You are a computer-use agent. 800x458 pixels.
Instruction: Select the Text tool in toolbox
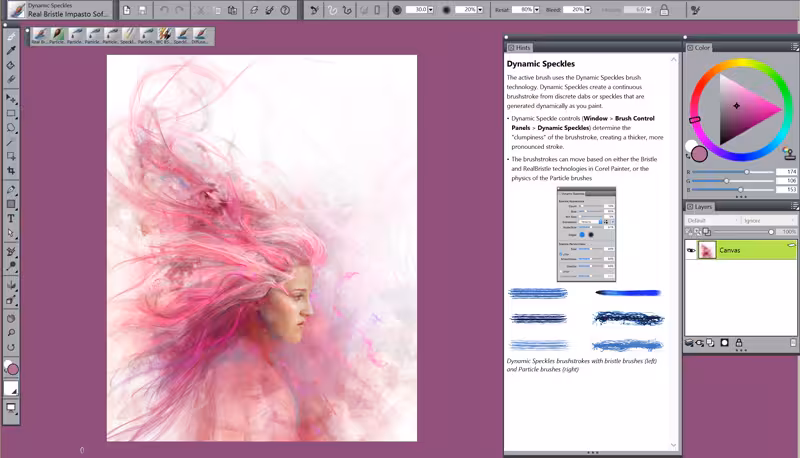11,218
